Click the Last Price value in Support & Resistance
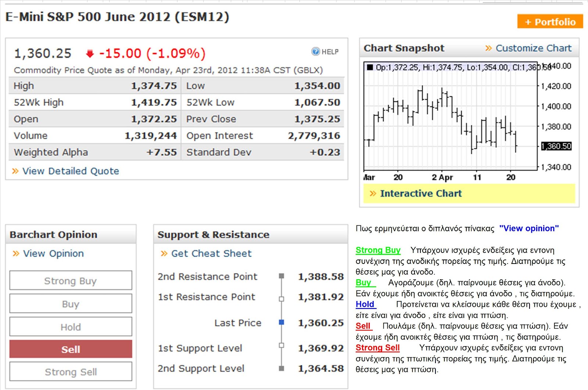Viewport: 588px width, 390px height. point(321,323)
